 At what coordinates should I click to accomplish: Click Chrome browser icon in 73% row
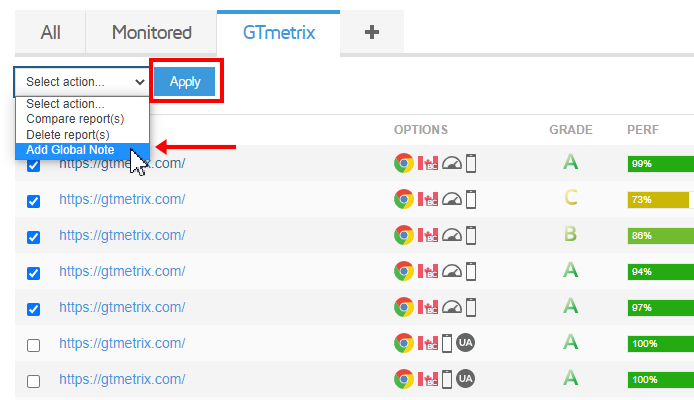404,199
